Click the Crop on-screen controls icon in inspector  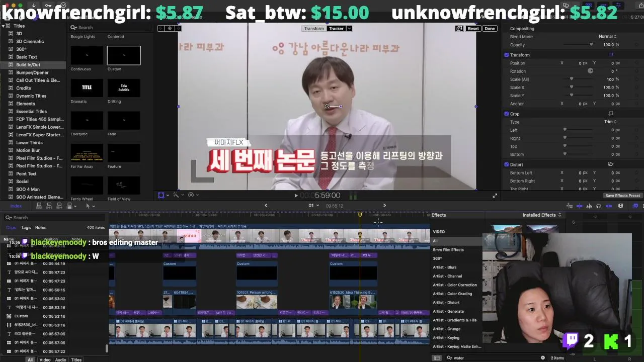point(611,114)
